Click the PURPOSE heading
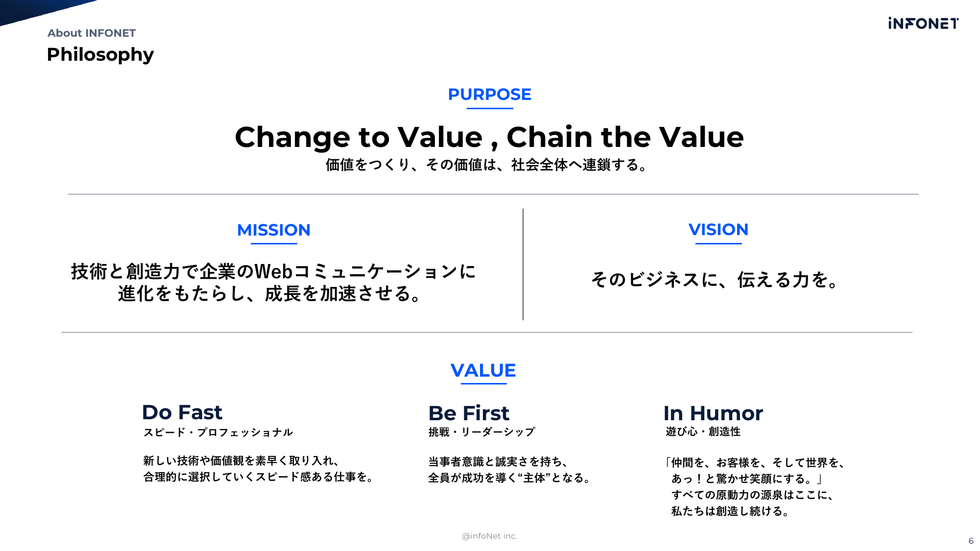 pos(489,94)
